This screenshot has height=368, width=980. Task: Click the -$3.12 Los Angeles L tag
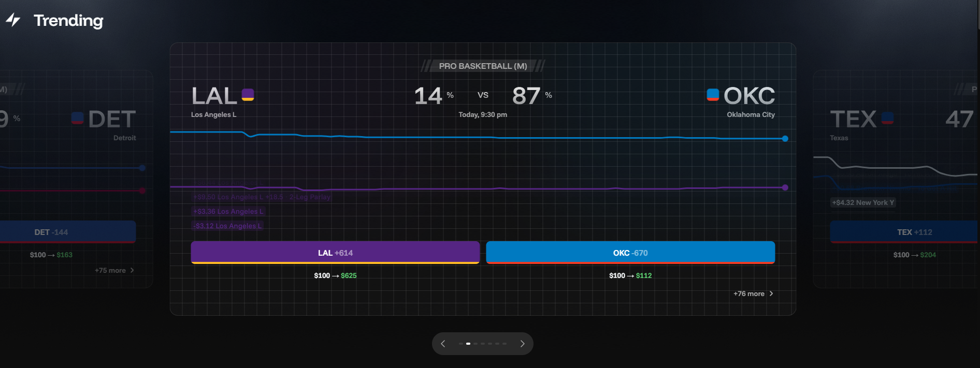(228, 226)
